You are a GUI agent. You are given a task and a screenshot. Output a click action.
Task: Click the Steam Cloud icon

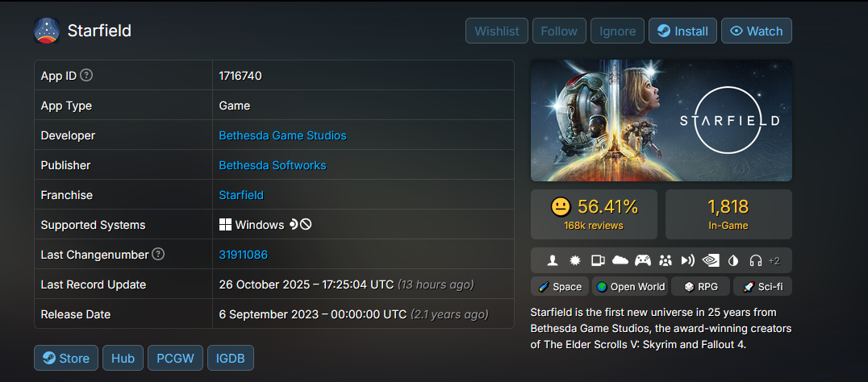click(620, 260)
